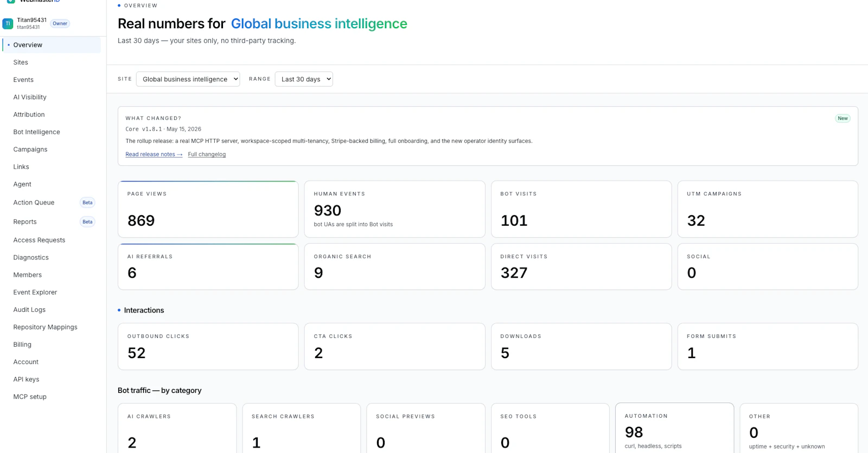Screen dimensions: 868x453
Task: Click the Owner badge next to Titan95431
Action: pos(60,23)
